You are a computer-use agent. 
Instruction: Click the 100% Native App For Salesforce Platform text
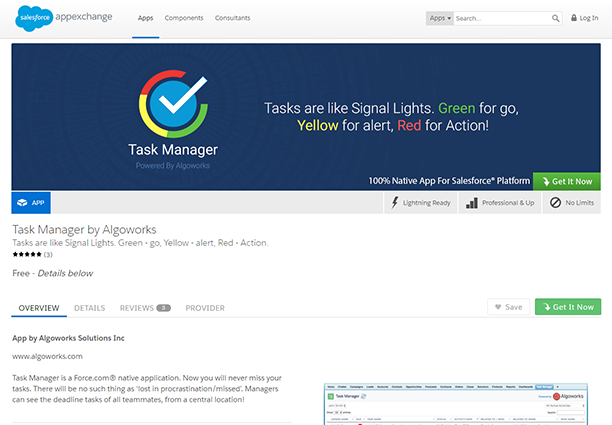point(449,181)
